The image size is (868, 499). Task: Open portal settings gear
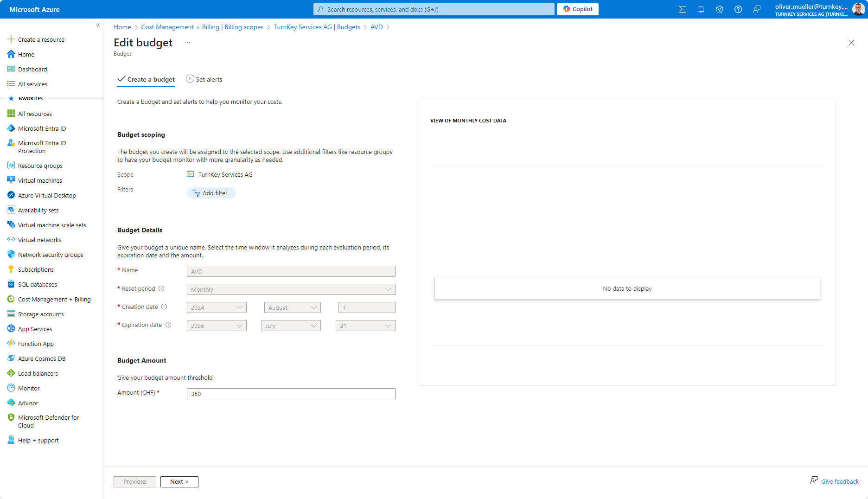click(x=720, y=9)
